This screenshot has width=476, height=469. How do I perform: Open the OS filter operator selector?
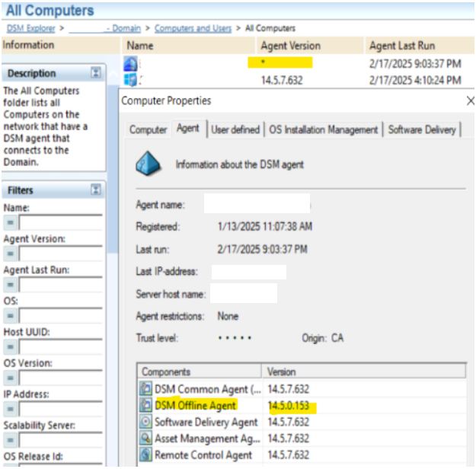11,316
